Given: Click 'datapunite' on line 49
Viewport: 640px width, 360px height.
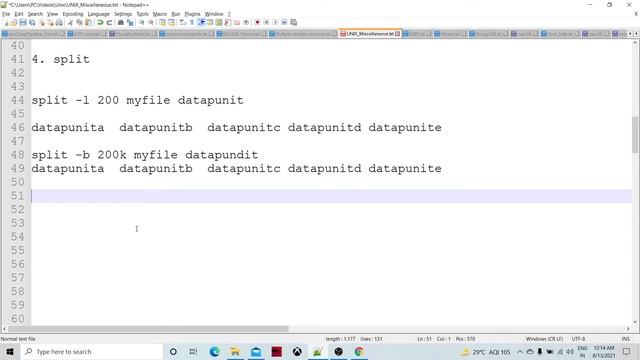Looking at the screenshot, I should click(405, 168).
